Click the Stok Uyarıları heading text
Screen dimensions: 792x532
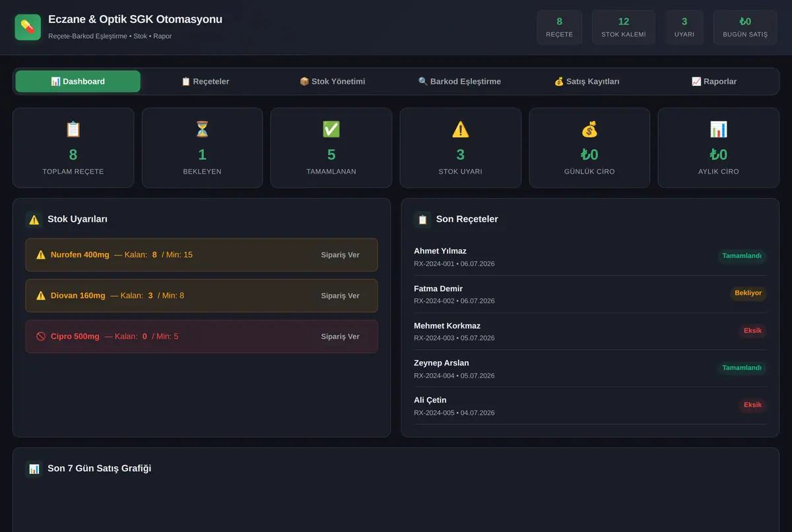[77, 219]
